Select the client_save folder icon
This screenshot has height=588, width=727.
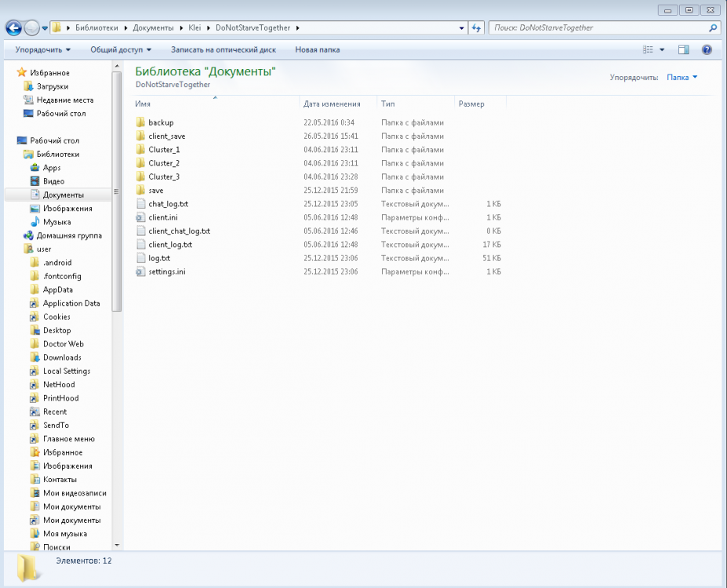[140, 136]
